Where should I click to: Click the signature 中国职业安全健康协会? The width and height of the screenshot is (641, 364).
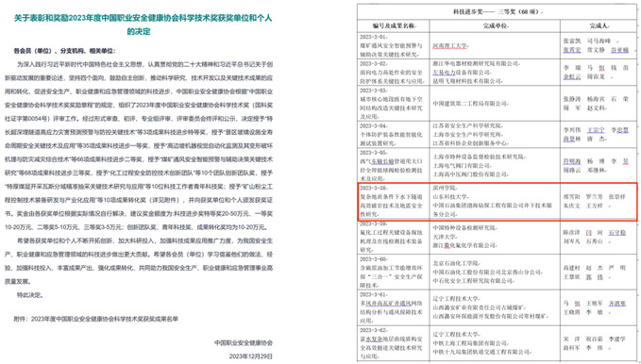244,342
